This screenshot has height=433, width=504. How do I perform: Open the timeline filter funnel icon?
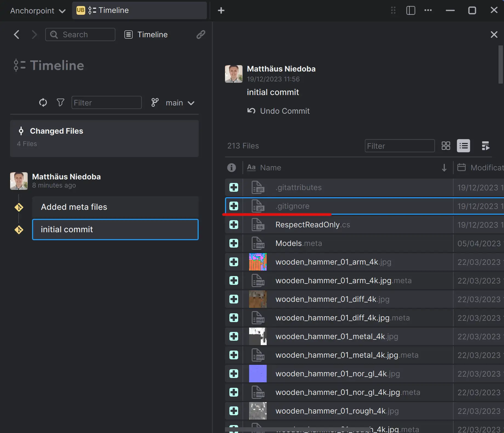click(x=60, y=102)
